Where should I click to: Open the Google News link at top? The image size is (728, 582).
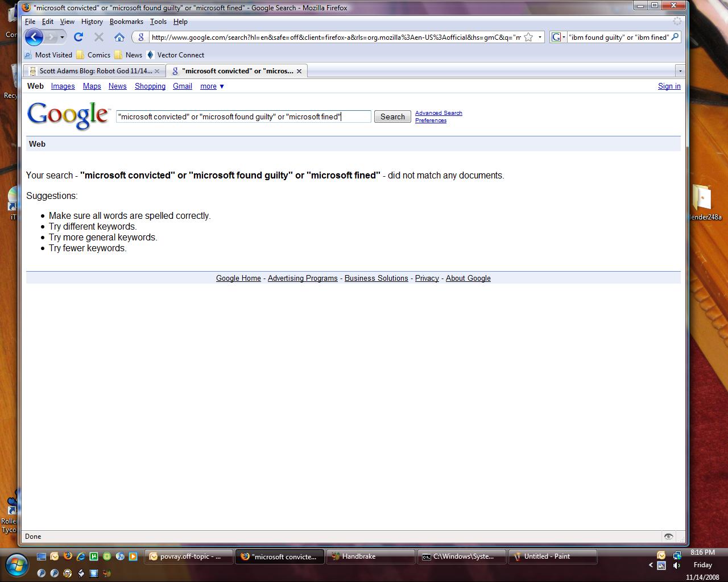click(117, 86)
